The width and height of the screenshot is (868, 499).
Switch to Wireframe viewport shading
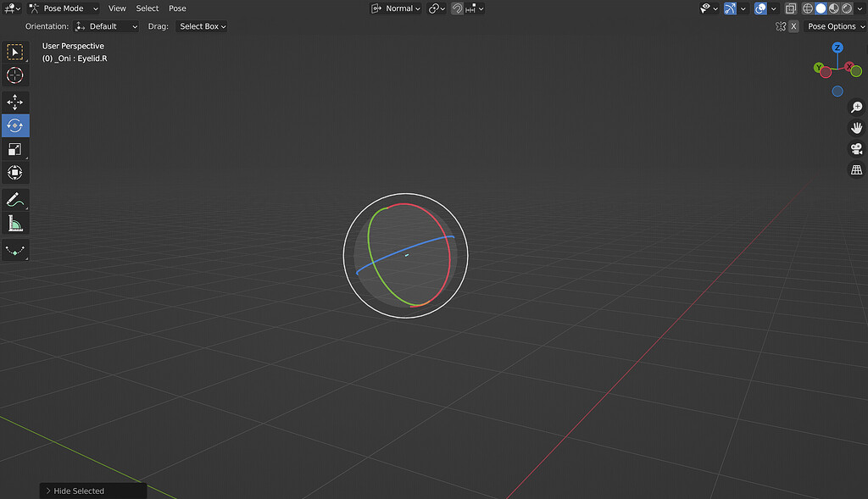808,8
